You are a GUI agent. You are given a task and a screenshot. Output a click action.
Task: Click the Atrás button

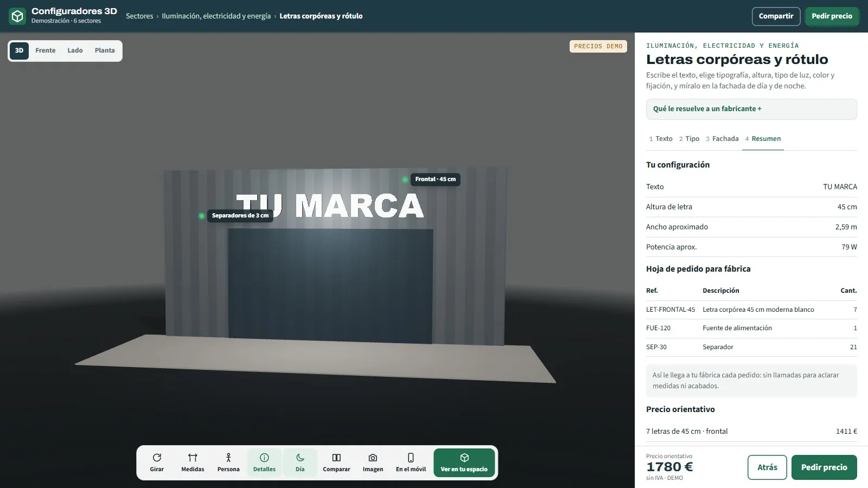pyautogui.click(x=767, y=467)
